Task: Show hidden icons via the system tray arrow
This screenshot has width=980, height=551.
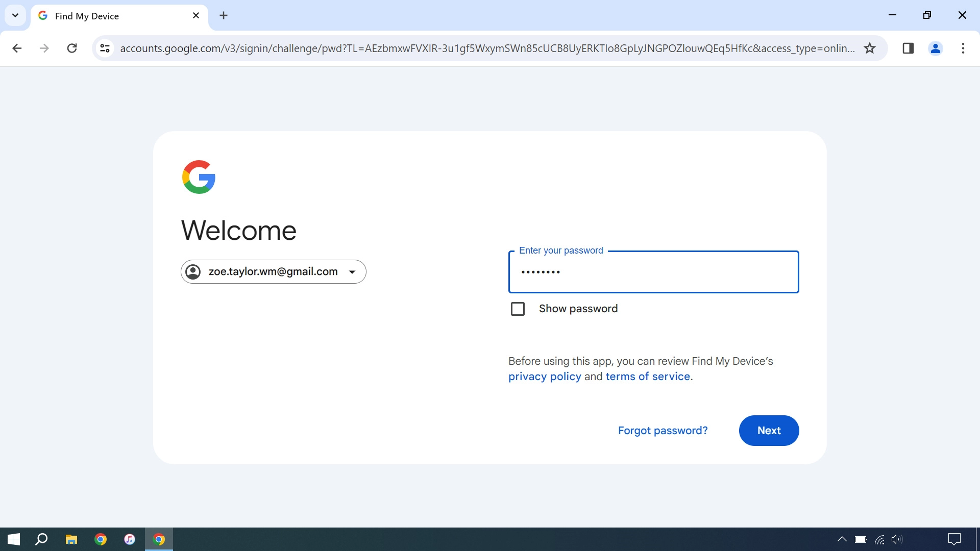Action: coord(842,539)
